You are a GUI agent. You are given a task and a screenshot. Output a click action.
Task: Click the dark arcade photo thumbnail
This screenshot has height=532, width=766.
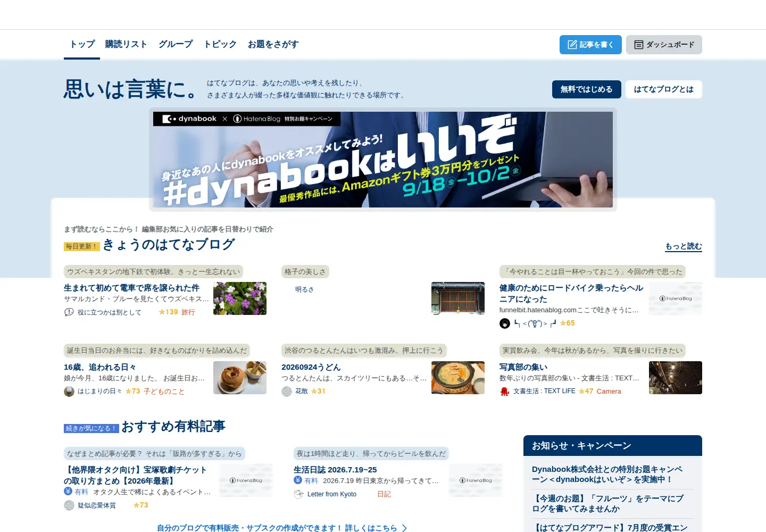(x=676, y=378)
